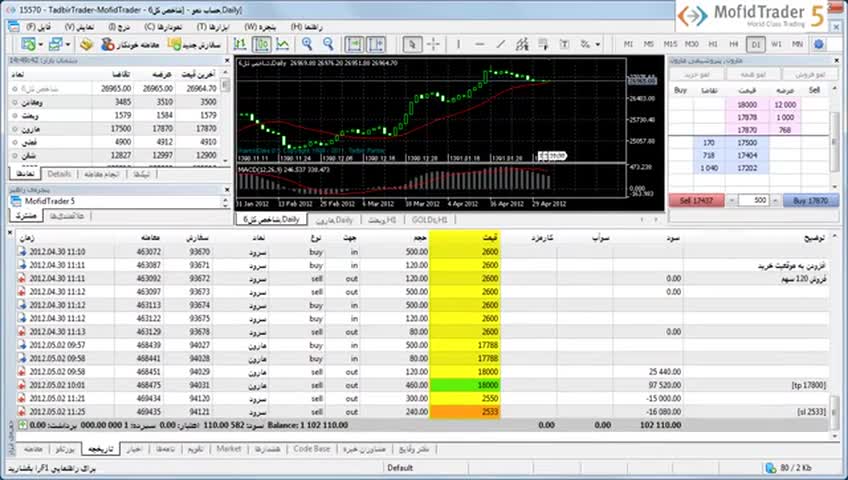Toggle chart shift from right edge

[376, 44]
